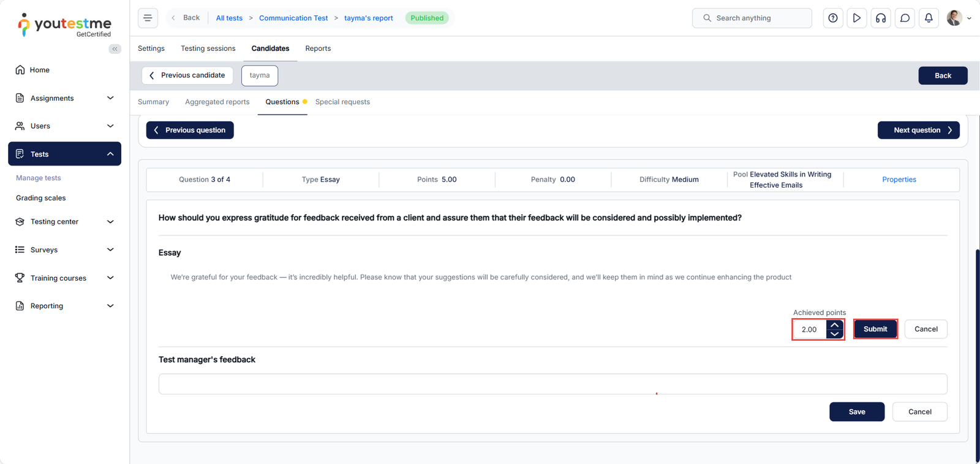Open the help question mark icon

pos(833,18)
